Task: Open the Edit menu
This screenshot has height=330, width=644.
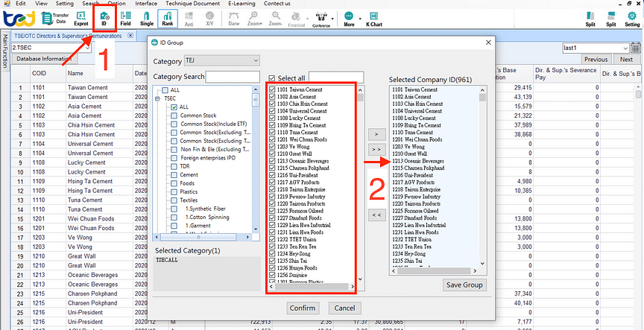Action: pos(22,3)
